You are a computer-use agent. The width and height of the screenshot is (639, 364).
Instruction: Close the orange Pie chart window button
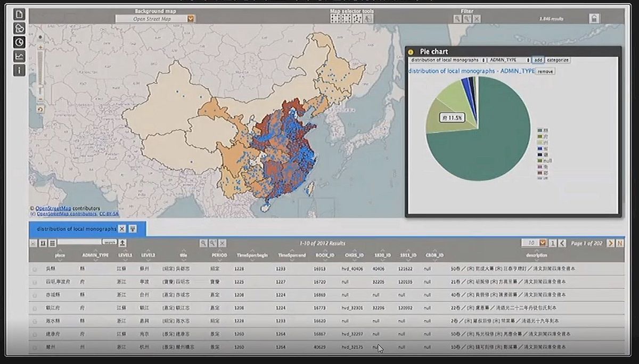pos(411,52)
